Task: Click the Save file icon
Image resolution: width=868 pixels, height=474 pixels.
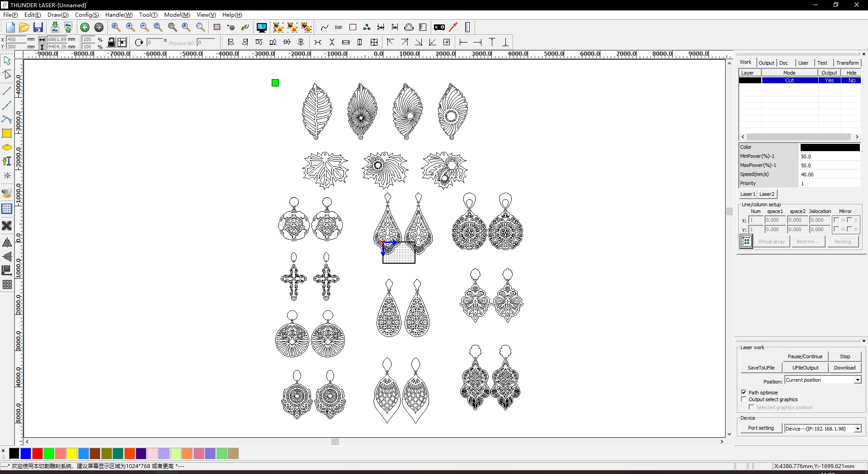Action: [x=38, y=28]
